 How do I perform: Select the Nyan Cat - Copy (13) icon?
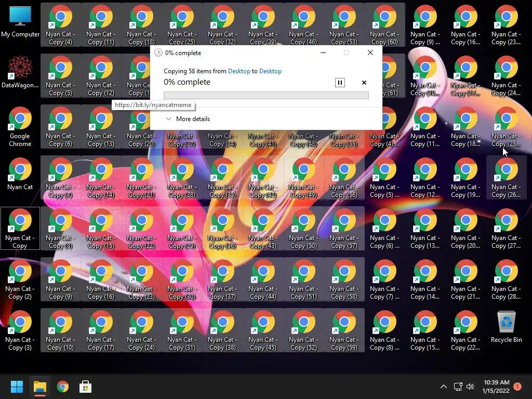pos(101,126)
